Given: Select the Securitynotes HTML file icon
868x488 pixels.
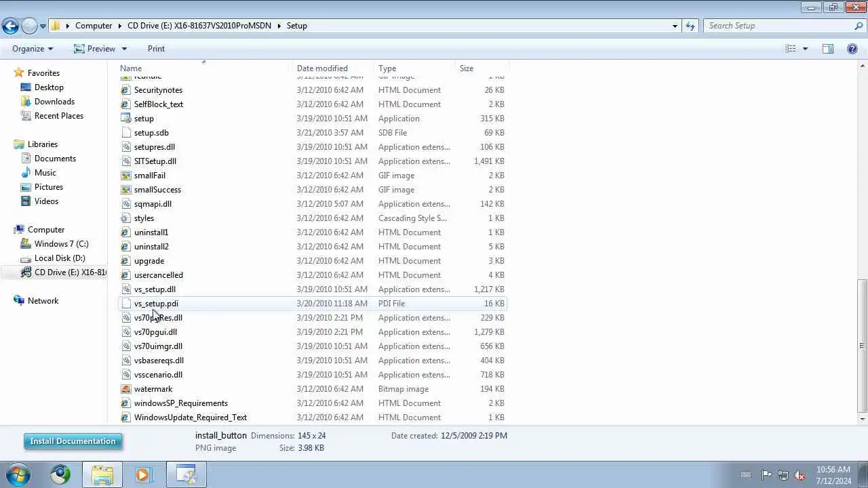Looking at the screenshot, I should click(125, 90).
